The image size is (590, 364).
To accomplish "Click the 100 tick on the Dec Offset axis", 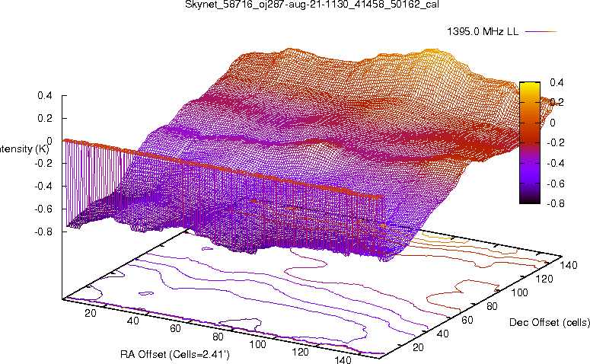I will [520, 292].
